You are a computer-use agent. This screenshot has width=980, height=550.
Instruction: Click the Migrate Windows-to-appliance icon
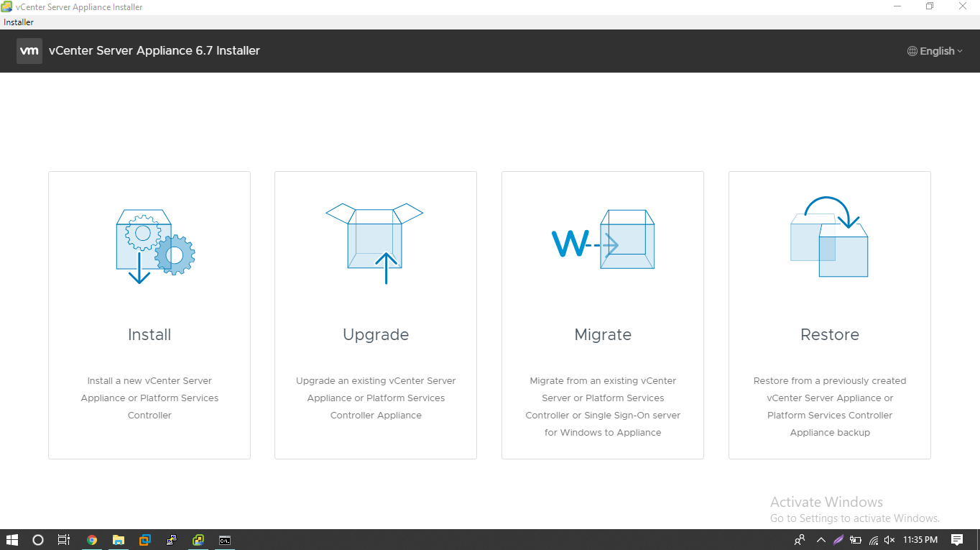(603, 239)
